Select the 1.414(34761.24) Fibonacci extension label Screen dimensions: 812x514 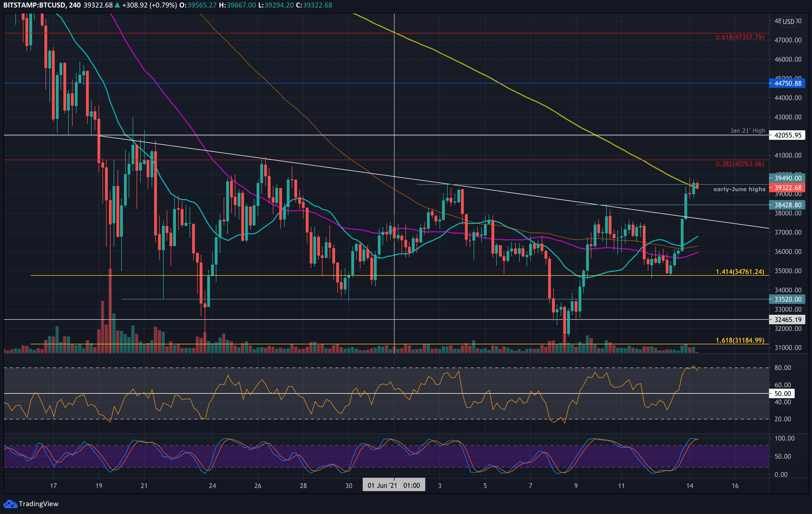pos(740,272)
